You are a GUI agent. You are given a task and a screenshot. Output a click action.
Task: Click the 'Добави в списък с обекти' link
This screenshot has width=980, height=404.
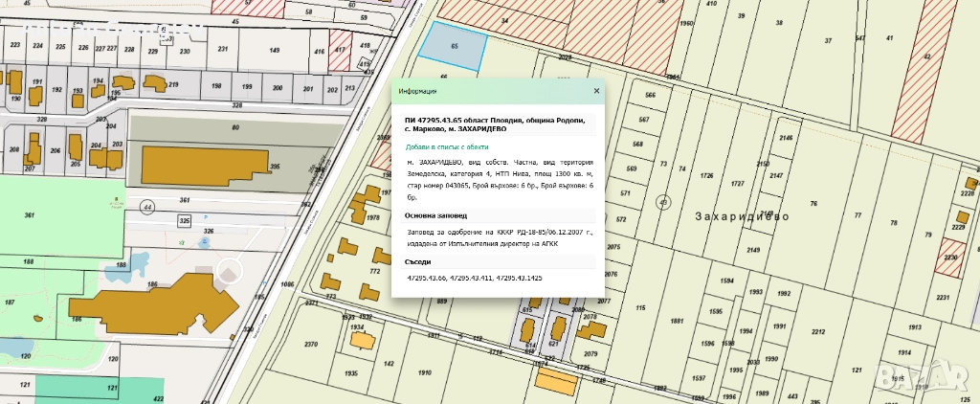[x=448, y=146]
